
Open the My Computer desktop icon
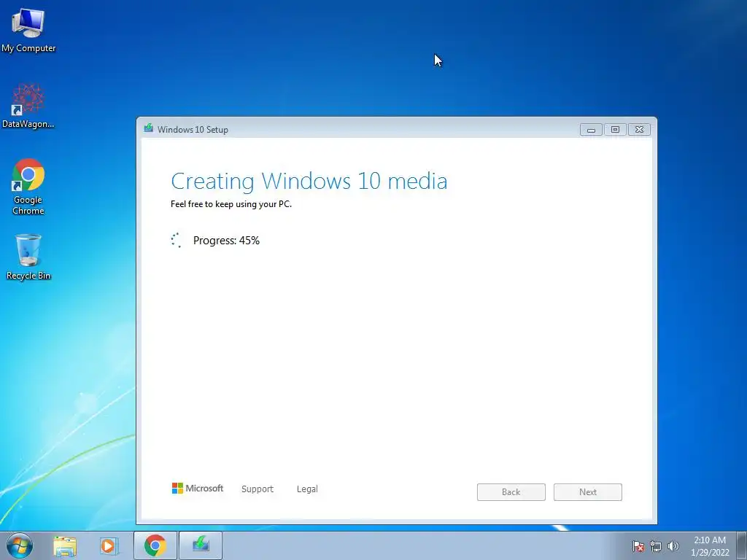(x=28, y=29)
